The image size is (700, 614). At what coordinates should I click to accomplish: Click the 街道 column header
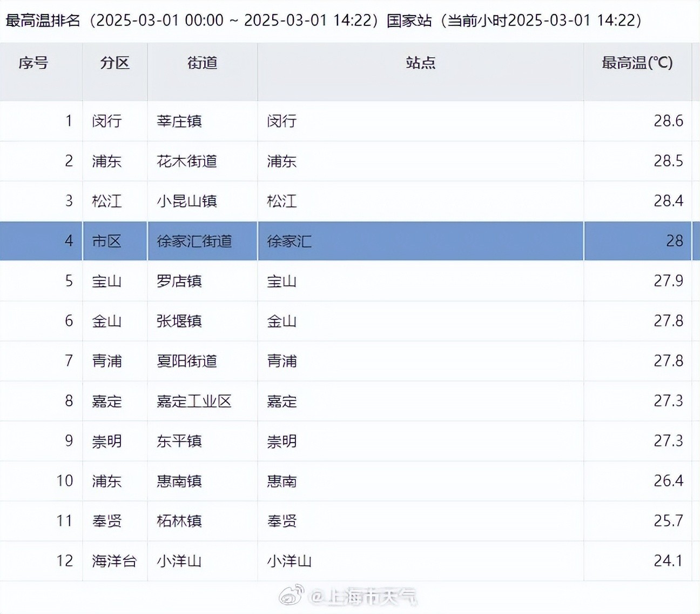click(x=202, y=63)
